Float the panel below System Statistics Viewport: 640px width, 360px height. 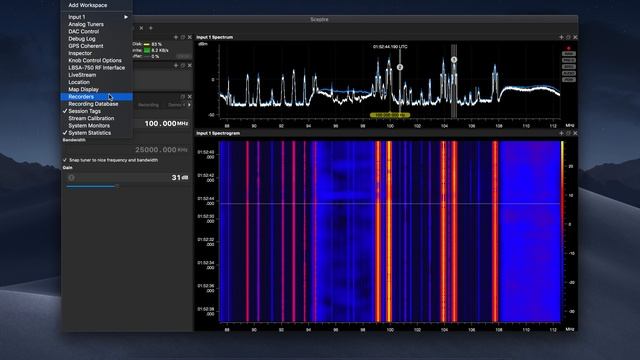183,65
